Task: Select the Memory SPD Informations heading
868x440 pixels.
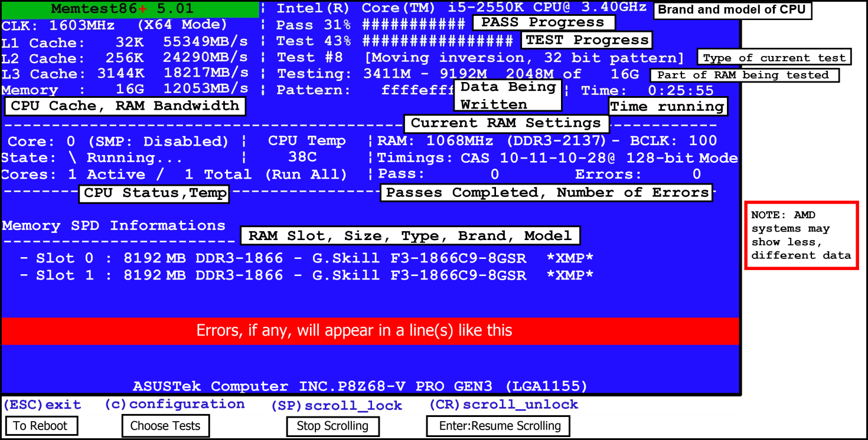Action: tap(113, 225)
